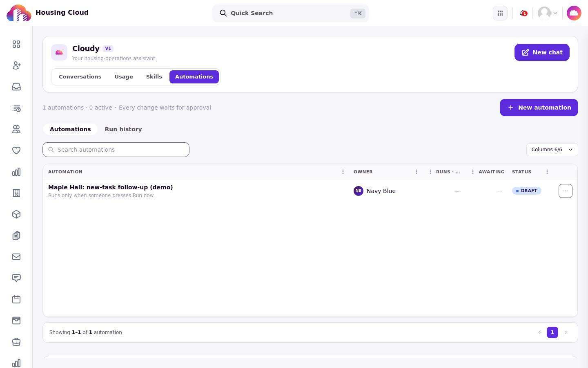The height and width of the screenshot is (368, 588).
Task: Open the Runs column options menu
Action: pos(430,172)
